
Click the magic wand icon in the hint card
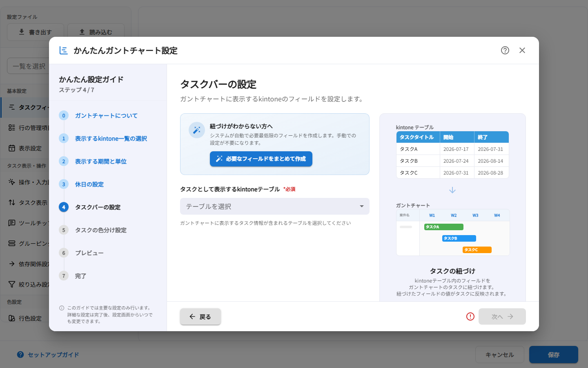click(197, 130)
